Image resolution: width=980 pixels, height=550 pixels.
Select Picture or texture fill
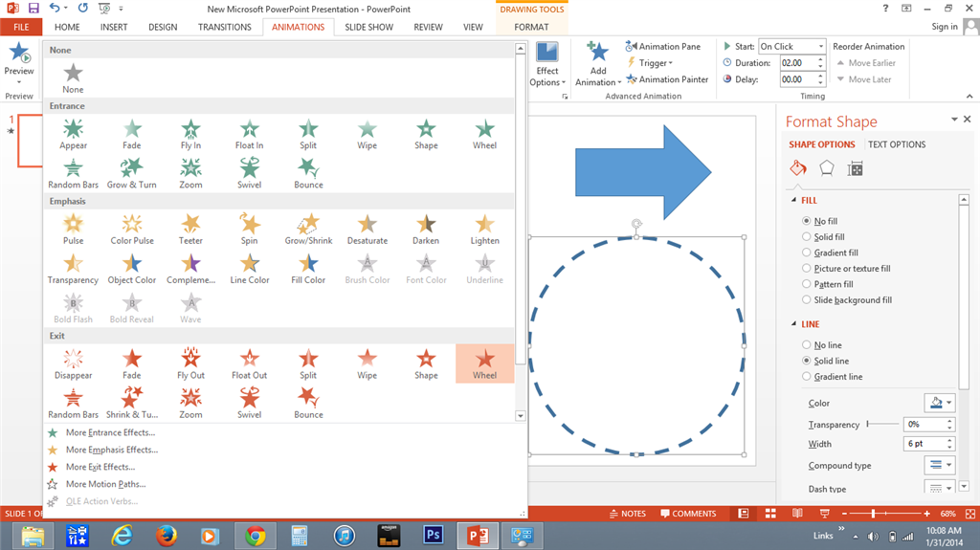point(806,268)
